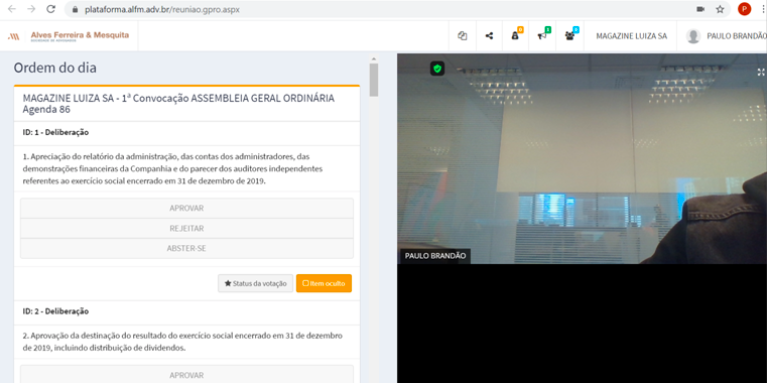
Task: Click the Alves Ferreira & Mesquita logo
Action: pyautogui.click(x=69, y=36)
